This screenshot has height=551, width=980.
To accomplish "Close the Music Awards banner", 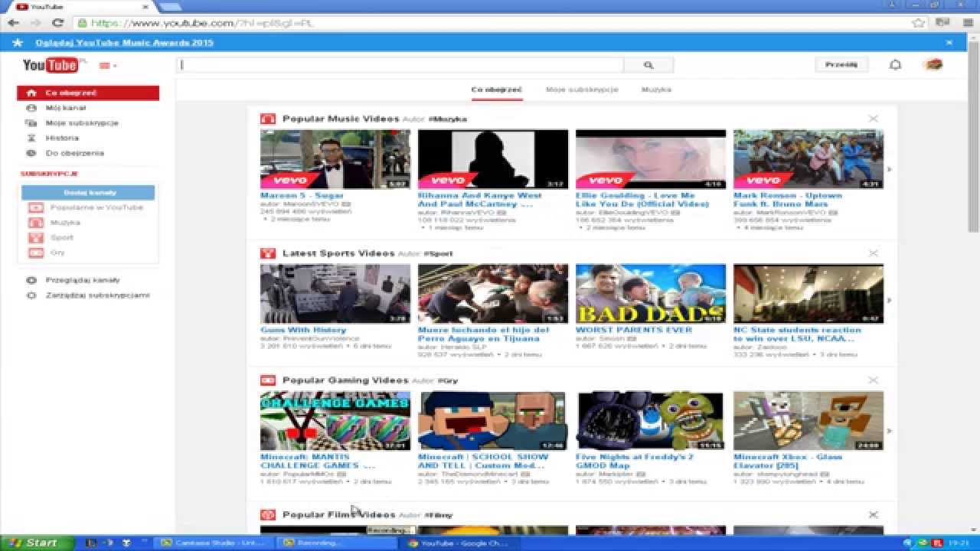I will [x=949, y=43].
